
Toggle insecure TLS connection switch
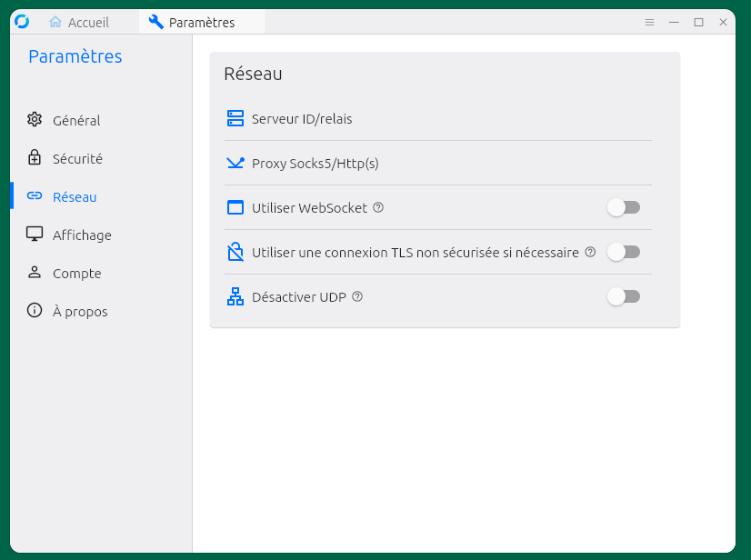pyautogui.click(x=624, y=252)
